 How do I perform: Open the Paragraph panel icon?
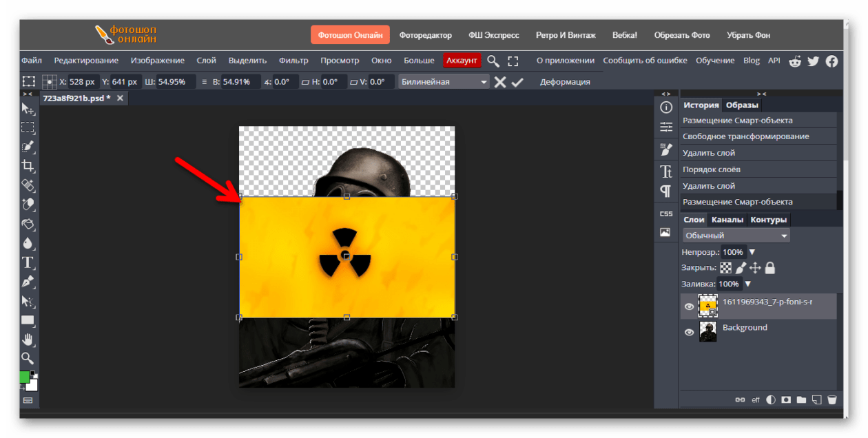pyautogui.click(x=666, y=190)
